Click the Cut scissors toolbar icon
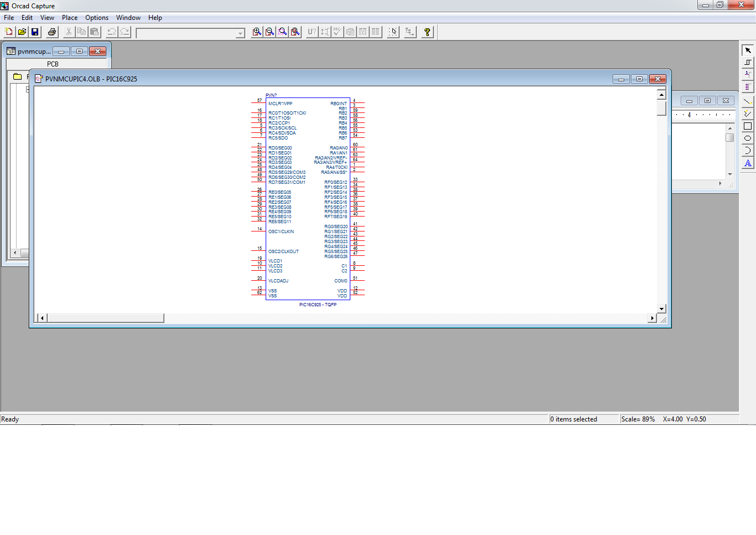This screenshot has height=535, width=756. click(x=69, y=32)
